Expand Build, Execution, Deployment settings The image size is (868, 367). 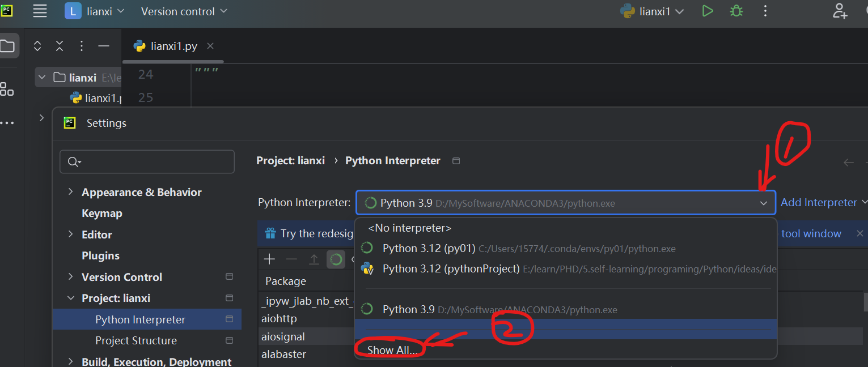[70, 362]
